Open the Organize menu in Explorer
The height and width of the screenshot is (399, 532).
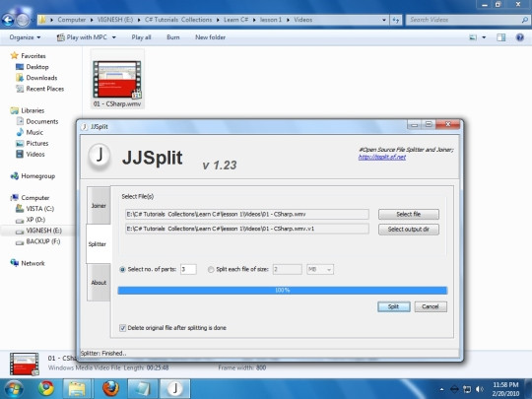pyautogui.click(x=25, y=37)
